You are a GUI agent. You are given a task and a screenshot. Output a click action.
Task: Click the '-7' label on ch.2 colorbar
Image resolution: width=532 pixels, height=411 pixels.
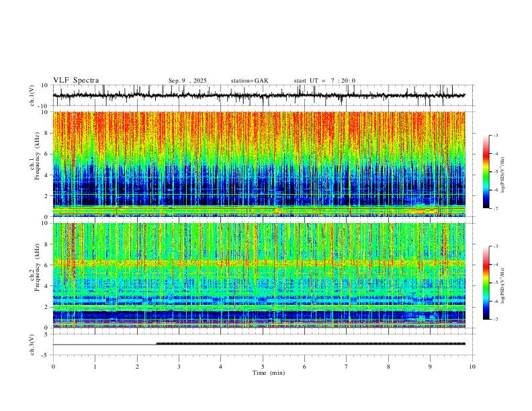(495, 319)
